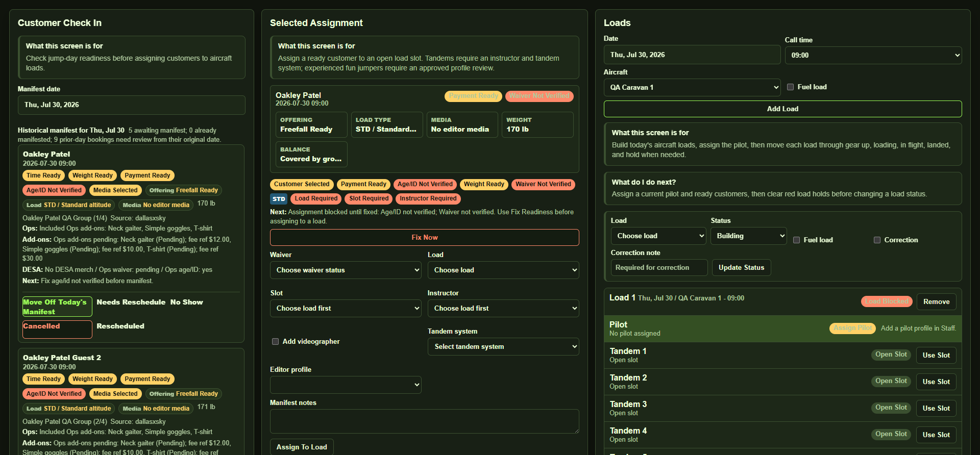Click the Instructor Required tag
This screenshot has width=980, height=455.
(x=428, y=198)
